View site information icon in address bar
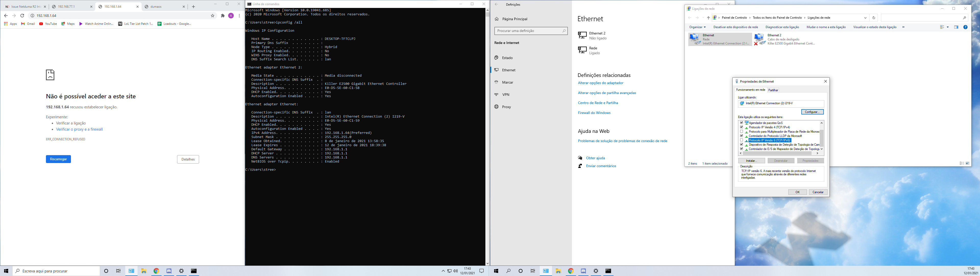This screenshot has width=980, height=276. (32, 16)
